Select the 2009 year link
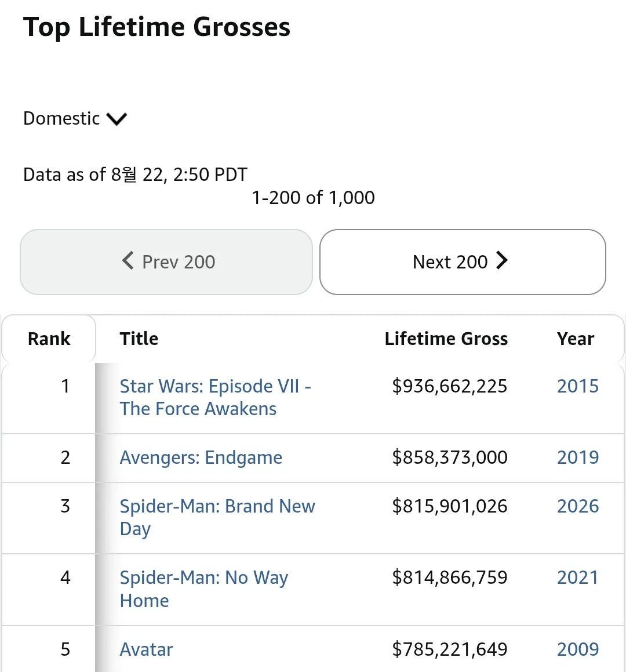The image size is (626, 672). click(577, 649)
